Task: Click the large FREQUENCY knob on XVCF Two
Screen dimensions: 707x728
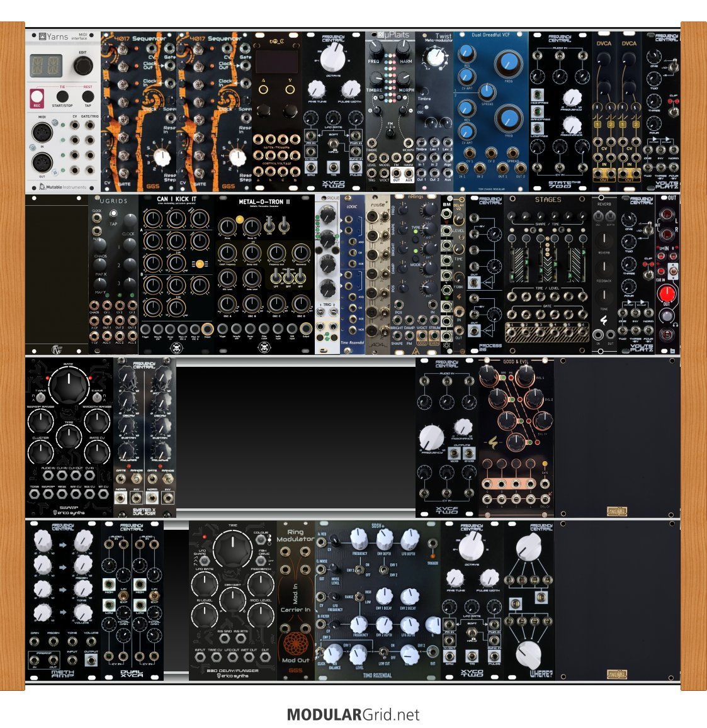Action: pyautogui.click(x=431, y=437)
